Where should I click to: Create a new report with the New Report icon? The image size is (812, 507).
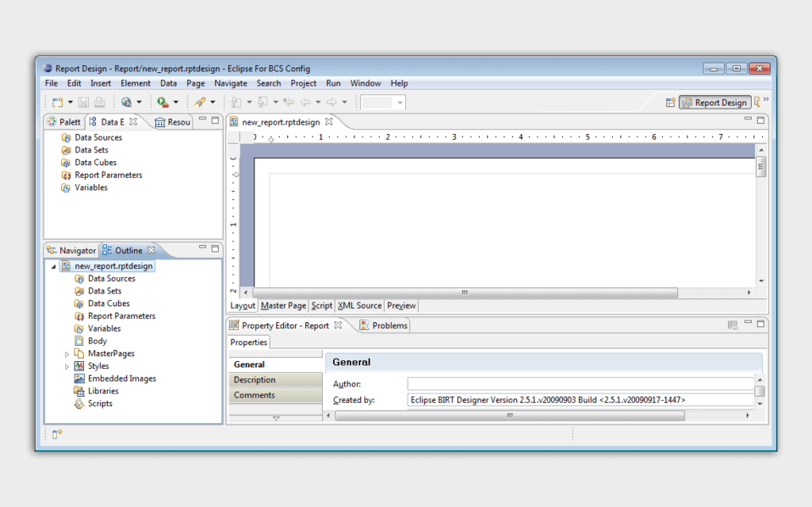(x=56, y=102)
